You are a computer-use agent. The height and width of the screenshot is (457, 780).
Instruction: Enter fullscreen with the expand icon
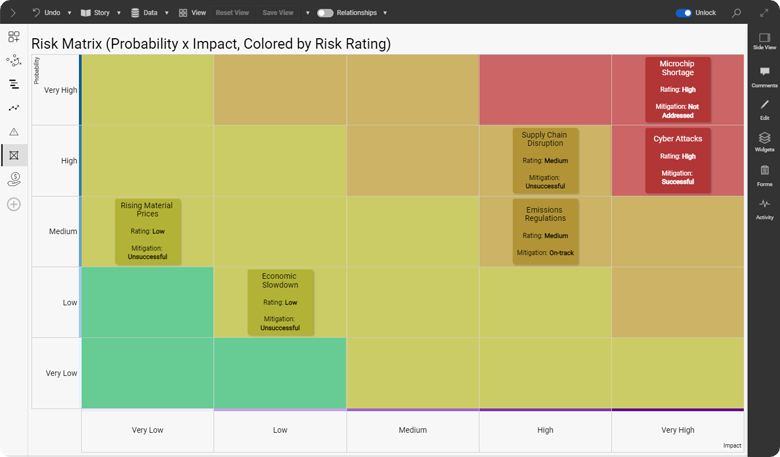(x=764, y=13)
